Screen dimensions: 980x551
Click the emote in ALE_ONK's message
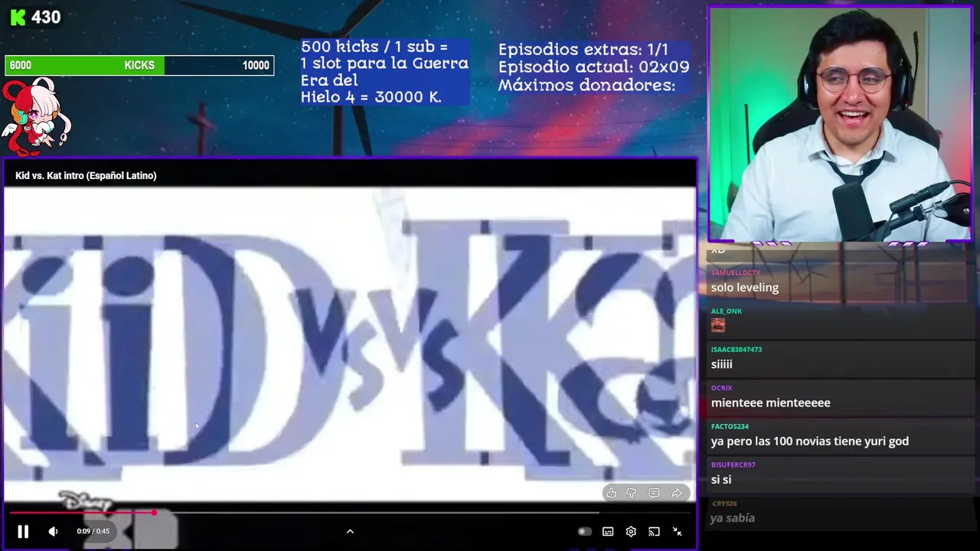(717, 326)
